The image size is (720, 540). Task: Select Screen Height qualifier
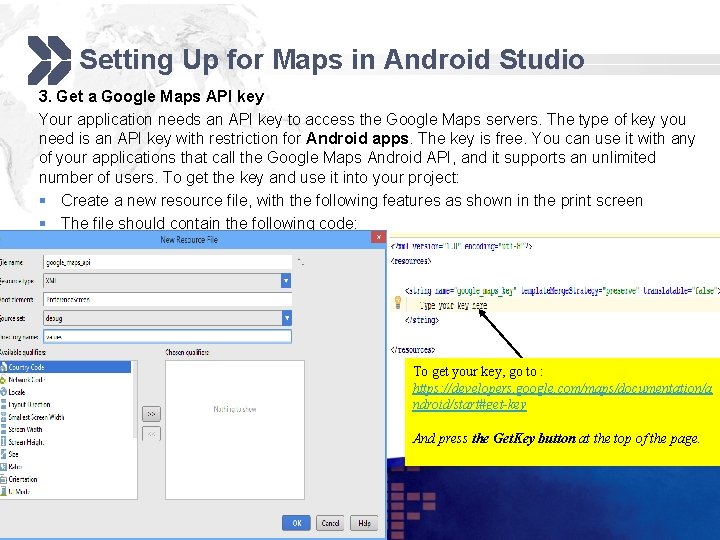tap(26, 442)
